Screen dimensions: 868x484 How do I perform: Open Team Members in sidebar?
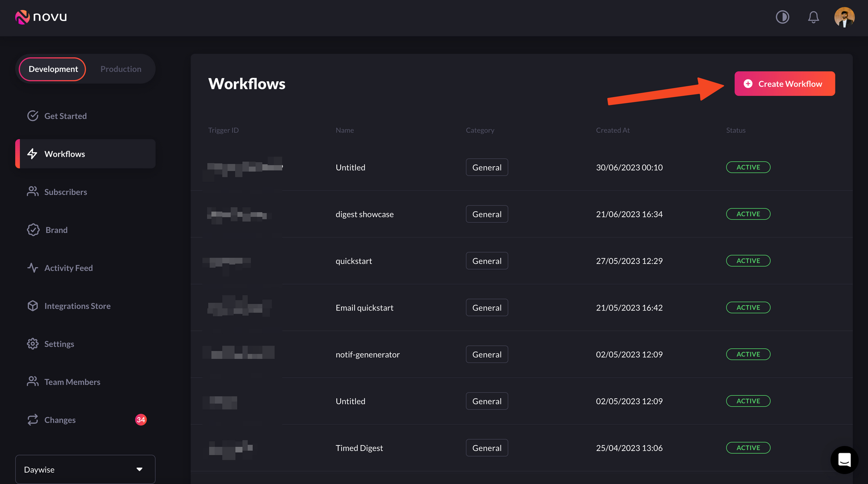pyautogui.click(x=72, y=382)
